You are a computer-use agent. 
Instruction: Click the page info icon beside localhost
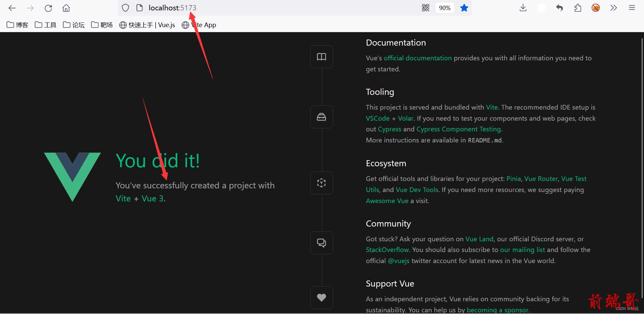click(x=140, y=8)
